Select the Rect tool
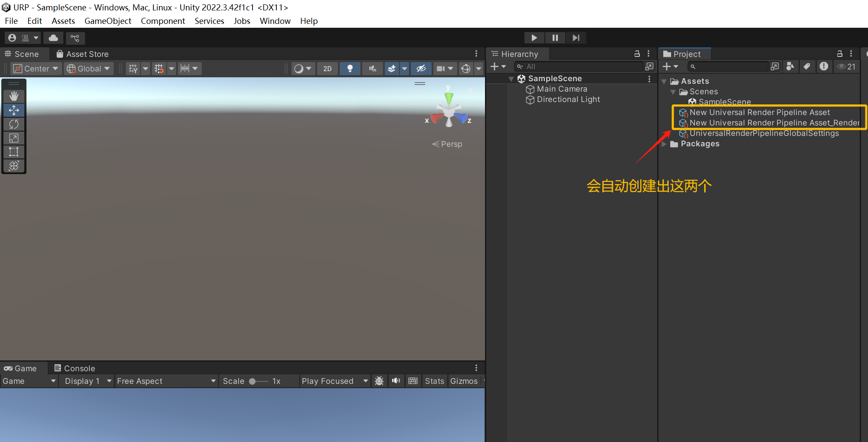868x442 pixels. [14, 152]
